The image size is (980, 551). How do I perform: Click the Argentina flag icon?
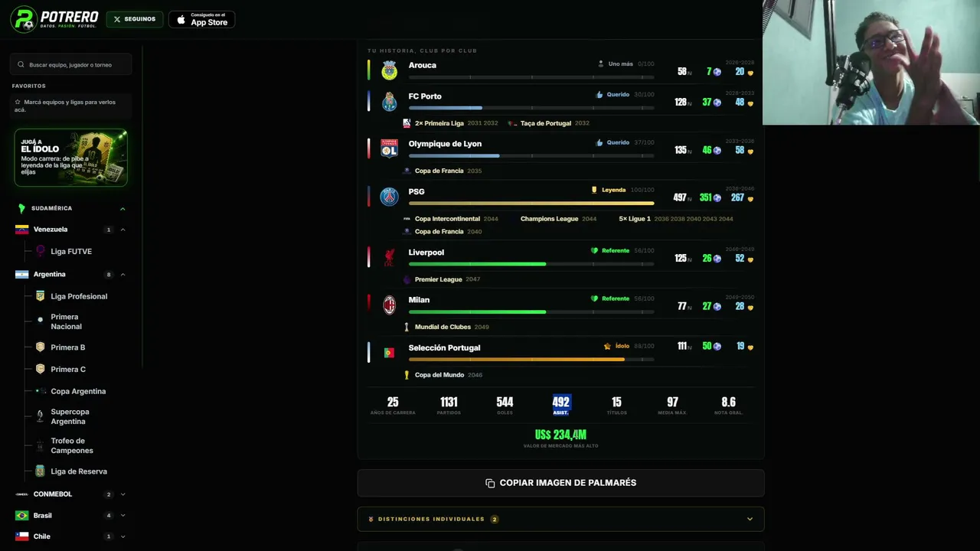pos(21,274)
